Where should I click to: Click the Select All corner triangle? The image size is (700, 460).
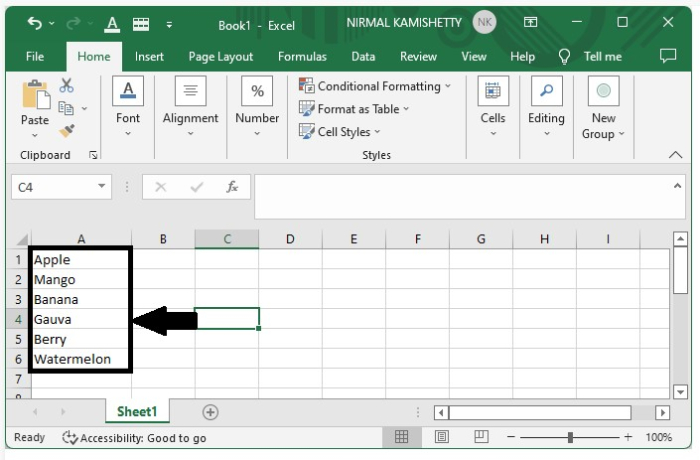pyautogui.click(x=22, y=240)
